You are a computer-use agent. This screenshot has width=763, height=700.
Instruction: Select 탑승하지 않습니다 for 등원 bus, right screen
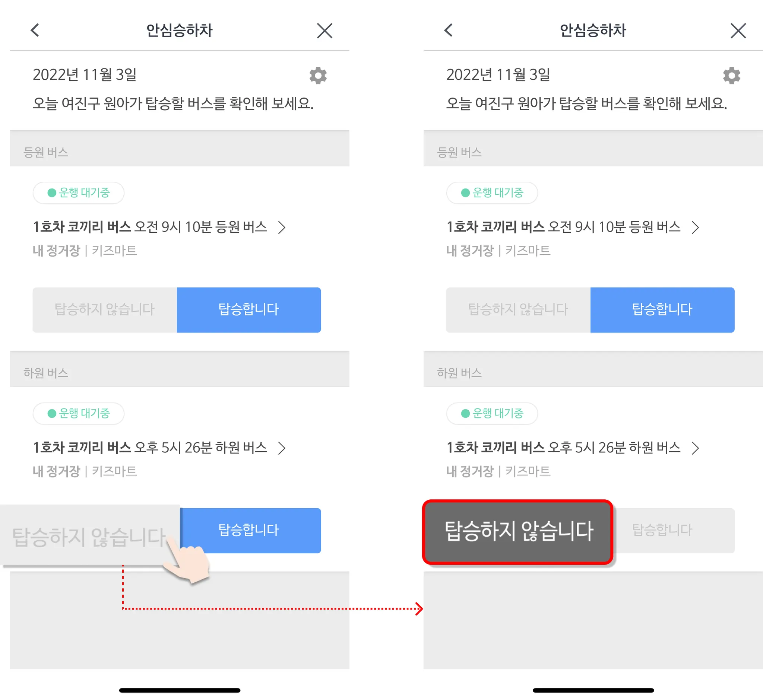(x=518, y=310)
